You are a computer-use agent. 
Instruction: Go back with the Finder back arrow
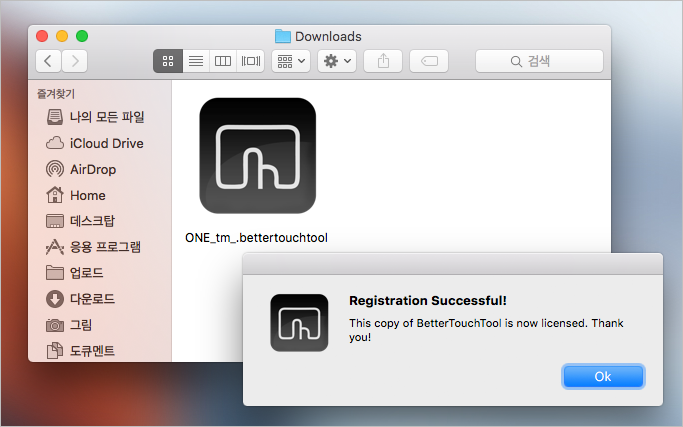tap(48, 61)
